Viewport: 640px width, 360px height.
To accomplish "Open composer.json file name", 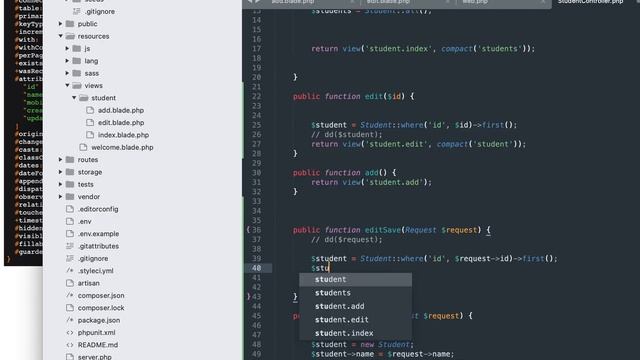I will point(101,296).
